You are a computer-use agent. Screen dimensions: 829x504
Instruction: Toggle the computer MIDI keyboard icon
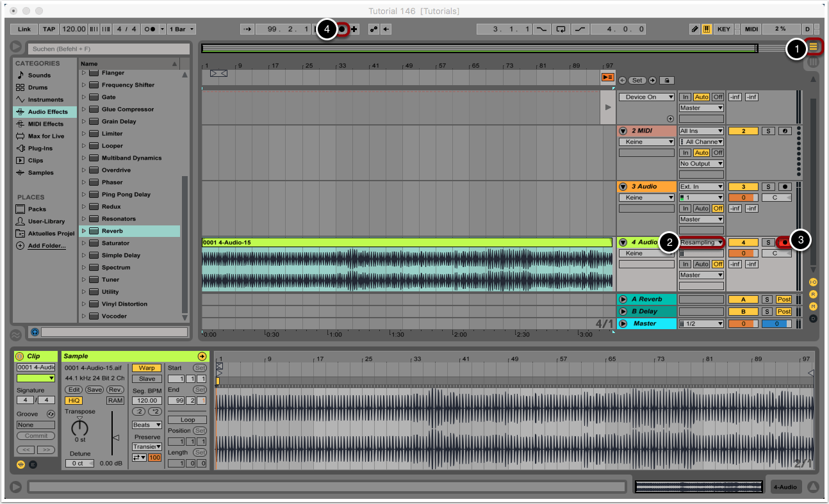coord(707,29)
